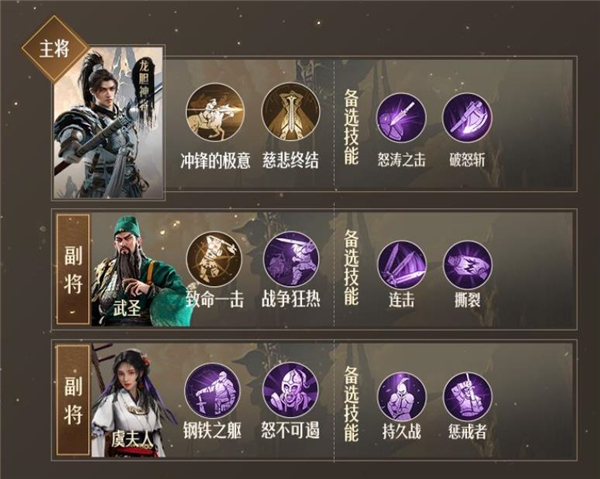Select the 战争狂热 skill icon
The width and height of the screenshot is (600, 479).
pyautogui.click(x=291, y=259)
